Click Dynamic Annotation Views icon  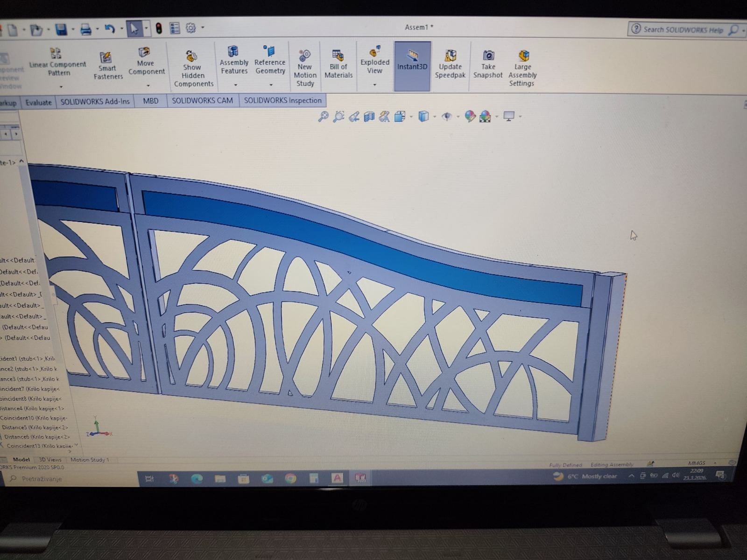(384, 117)
